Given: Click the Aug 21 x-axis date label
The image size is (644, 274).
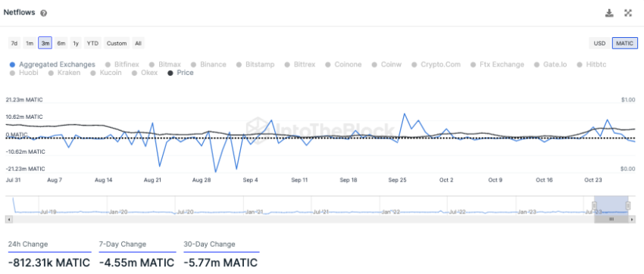Looking at the screenshot, I should pos(153,180).
